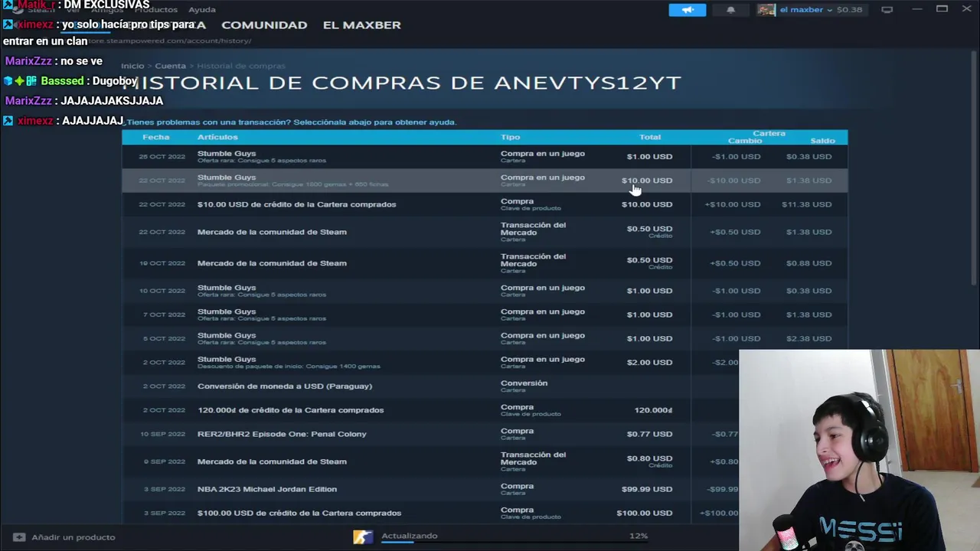
Task: Click the el maxber profile avatar
Action: [766, 10]
